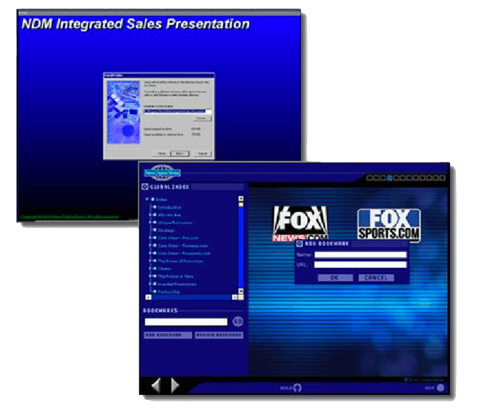This screenshot has width=481, height=412.
Task: Click the Global Index panel icon
Action: point(145,187)
